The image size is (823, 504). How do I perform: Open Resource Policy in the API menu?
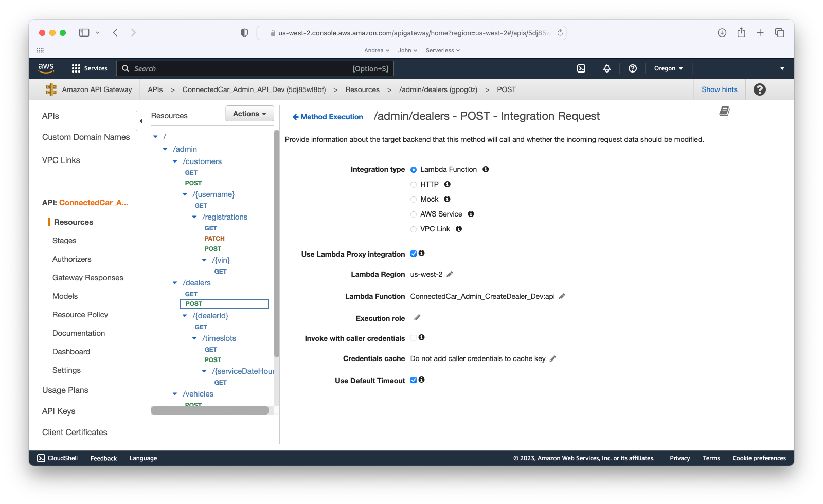[80, 315]
